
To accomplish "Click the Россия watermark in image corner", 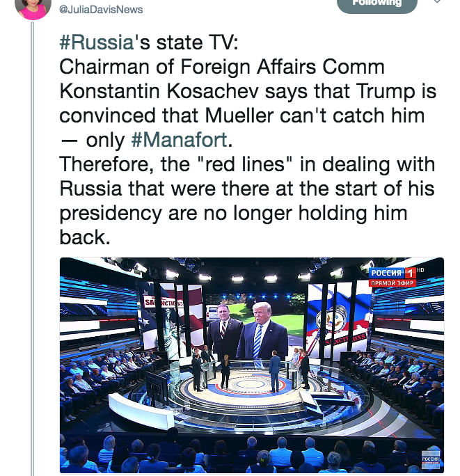I will tap(430, 461).
